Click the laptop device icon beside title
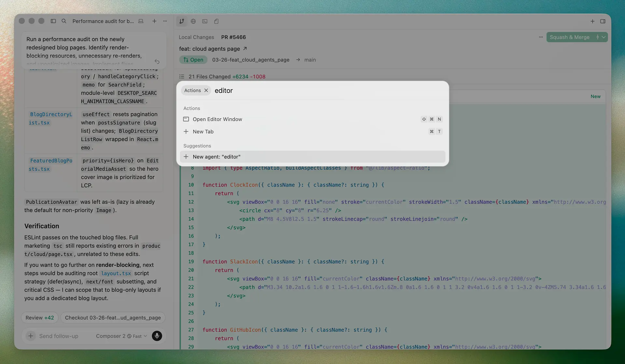Viewport: 625px width, 364px height. click(x=141, y=21)
